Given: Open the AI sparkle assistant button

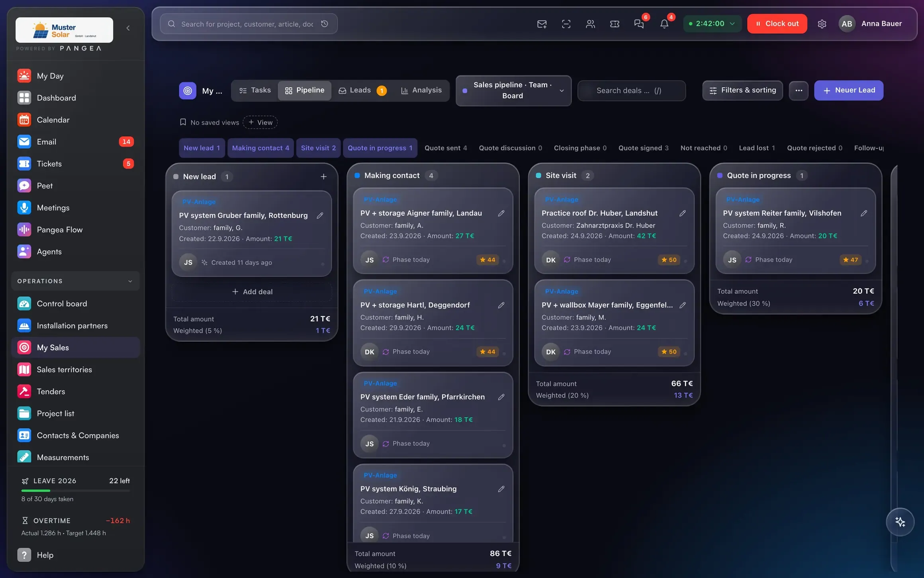Looking at the screenshot, I should (900, 522).
